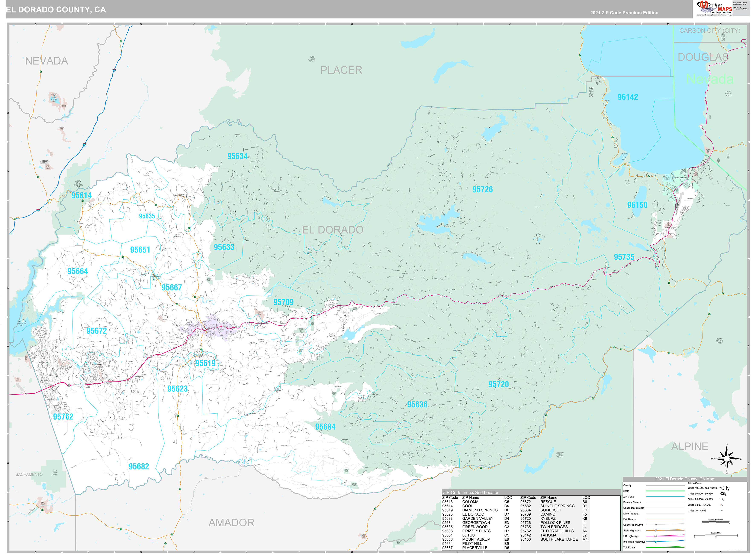This screenshot has height=554, width=756.
Task: Click the compass rose
Action: click(727, 458)
